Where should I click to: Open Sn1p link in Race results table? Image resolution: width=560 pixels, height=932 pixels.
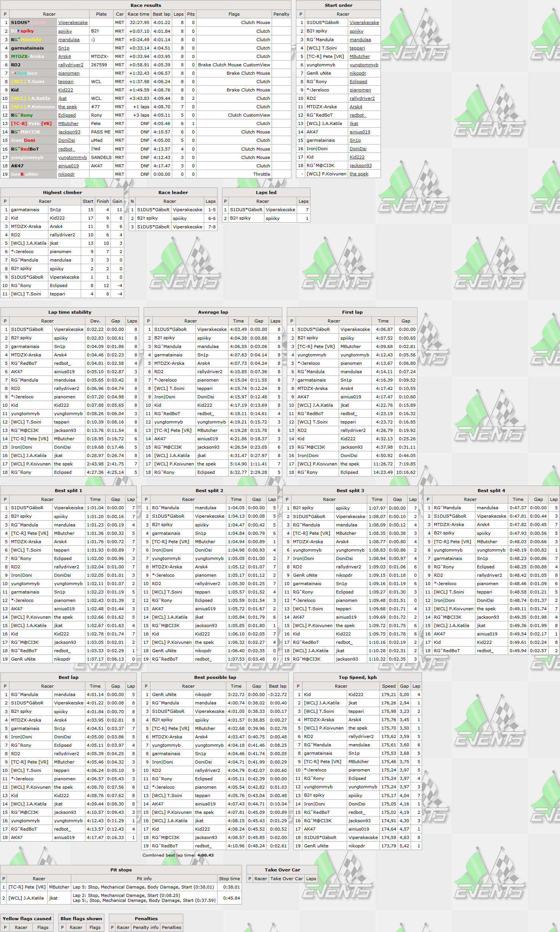64,48
